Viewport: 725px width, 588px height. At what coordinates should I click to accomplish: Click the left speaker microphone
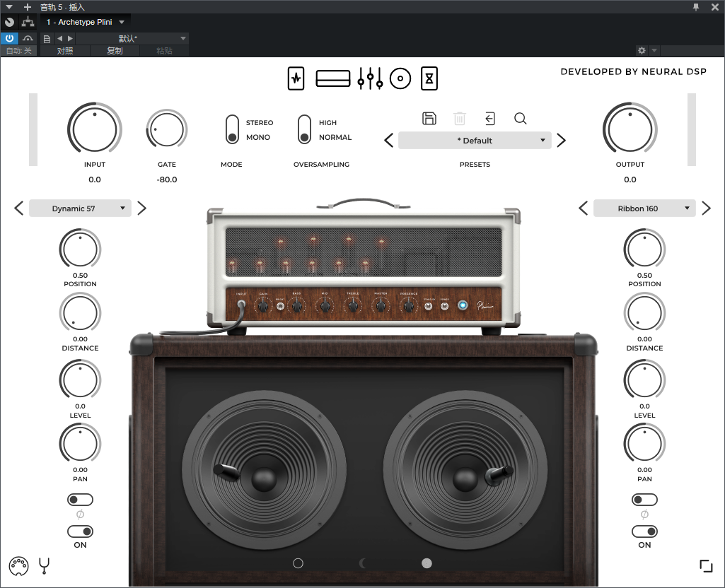(226, 471)
